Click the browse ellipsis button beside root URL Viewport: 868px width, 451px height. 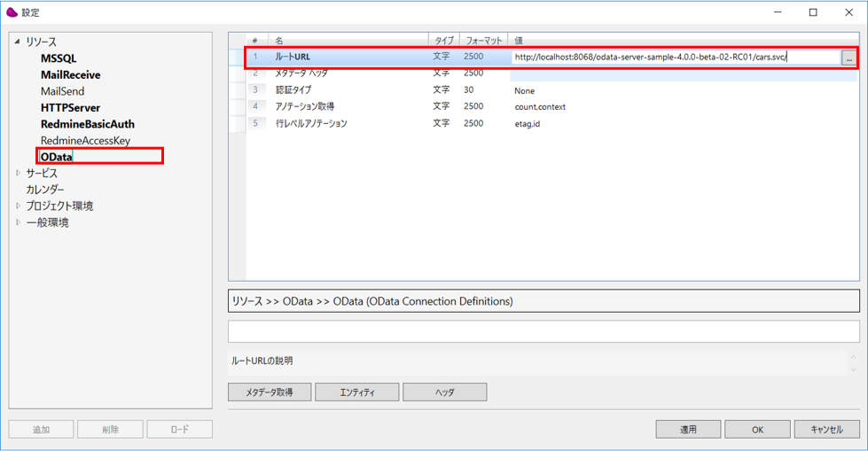point(848,58)
